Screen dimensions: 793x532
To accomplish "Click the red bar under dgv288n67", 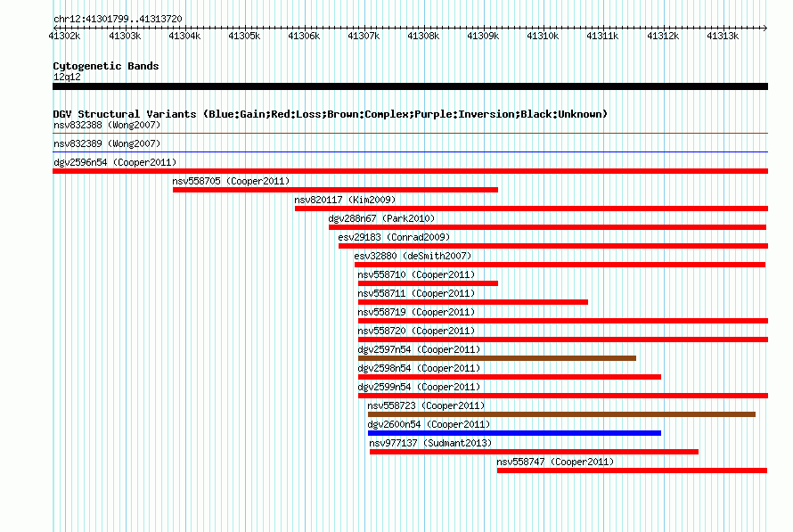I will pos(548,227).
